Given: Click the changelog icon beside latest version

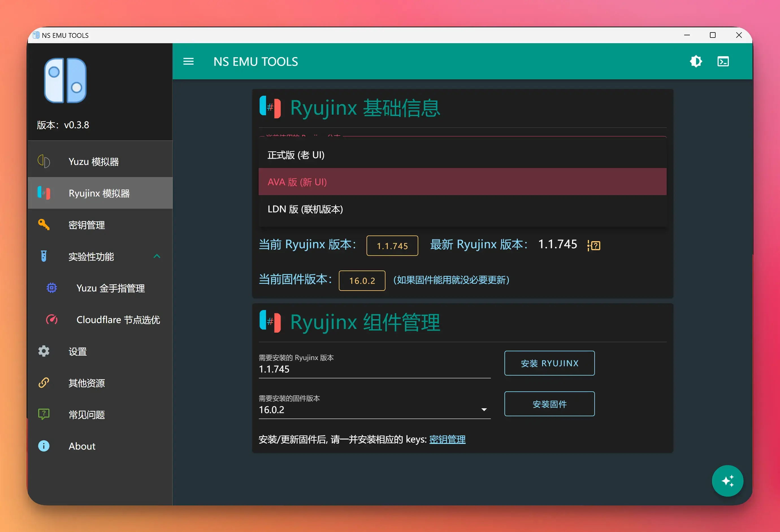Looking at the screenshot, I should tap(594, 245).
